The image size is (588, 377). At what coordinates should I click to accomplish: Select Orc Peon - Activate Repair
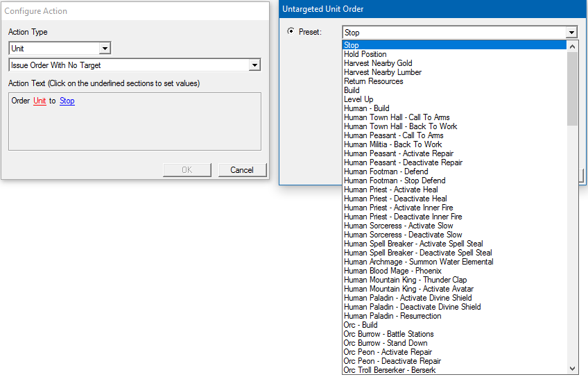[x=454, y=351]
